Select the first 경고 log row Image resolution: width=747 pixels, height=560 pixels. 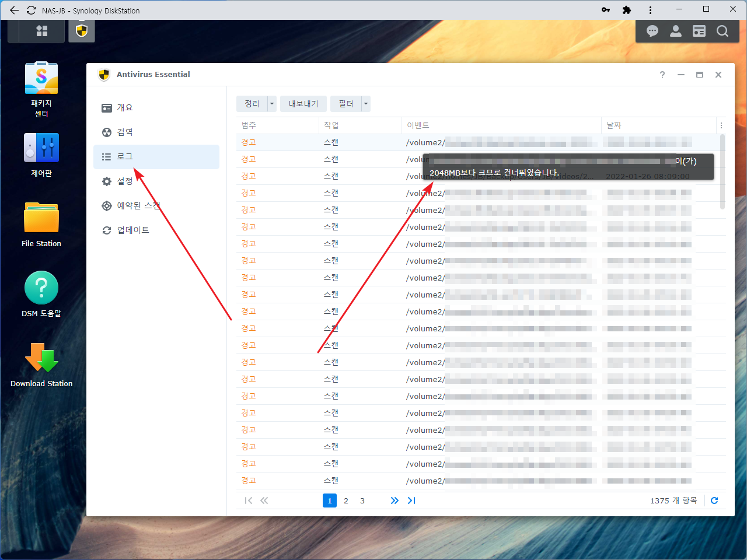click(x=478, y=142)
